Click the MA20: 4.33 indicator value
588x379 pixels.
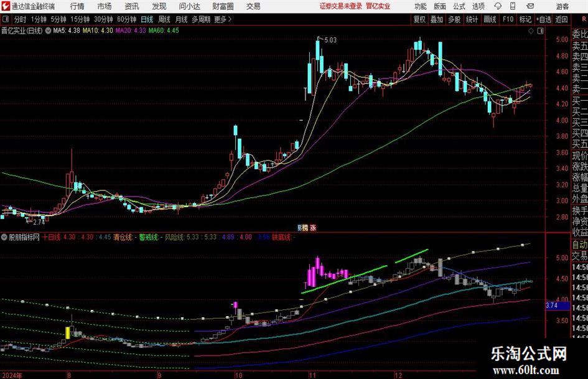(131, 30)
